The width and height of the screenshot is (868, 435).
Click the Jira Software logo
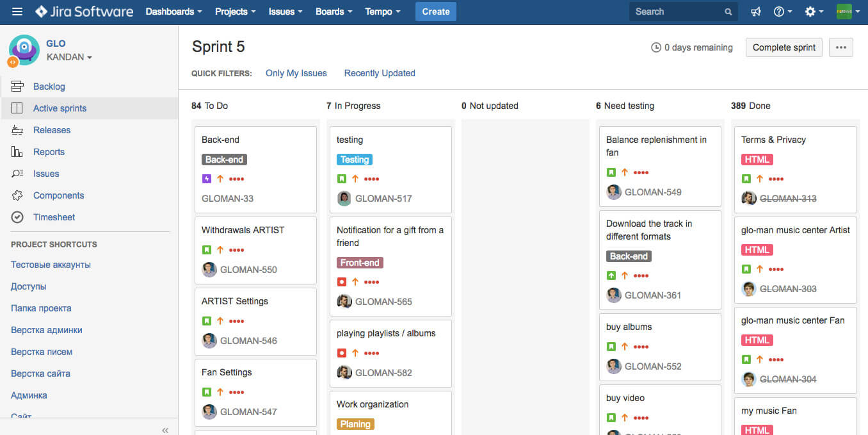pyautogui.click(x=84, y=11)
